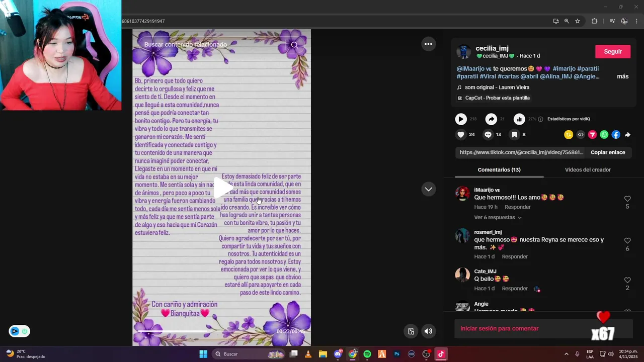Viewport: 644px width, 362px height.
Task: Like rosmeri_imj's comment heart
Action: coord(627,241)
